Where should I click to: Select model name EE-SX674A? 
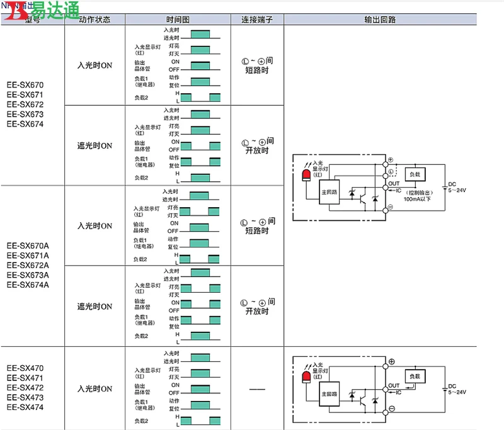click(28, 285)
